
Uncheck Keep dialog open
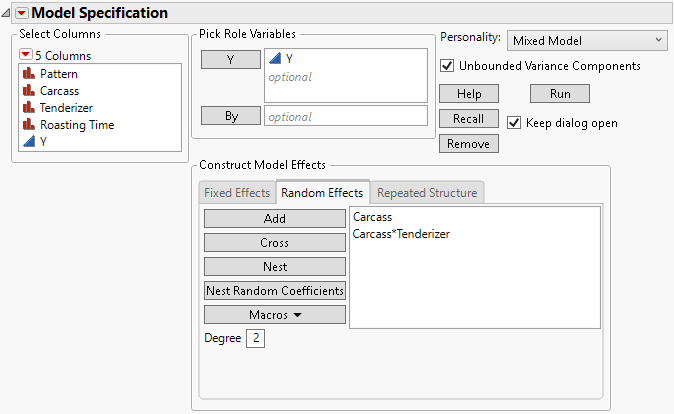point(514,123)
